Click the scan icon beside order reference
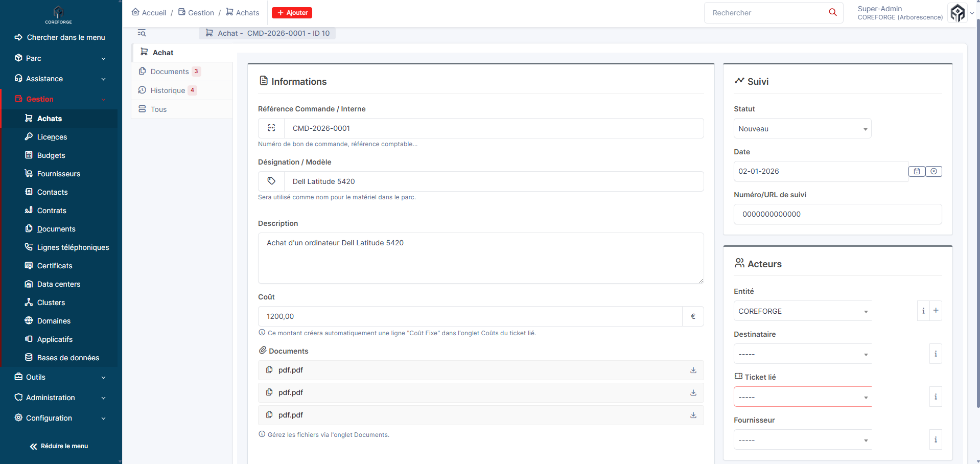Image resolution: width=980 pixels, height=464 pixels. [x=271, y=128]
